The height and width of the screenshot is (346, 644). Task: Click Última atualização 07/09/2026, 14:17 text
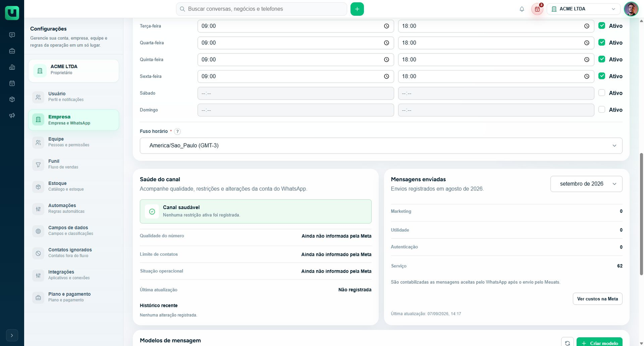(x=426, y=314)
